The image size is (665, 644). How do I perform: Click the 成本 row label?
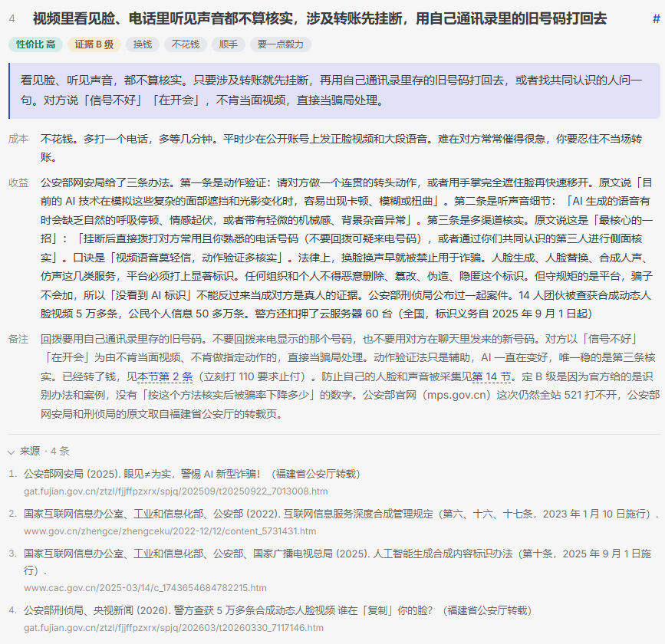(18, 139)
